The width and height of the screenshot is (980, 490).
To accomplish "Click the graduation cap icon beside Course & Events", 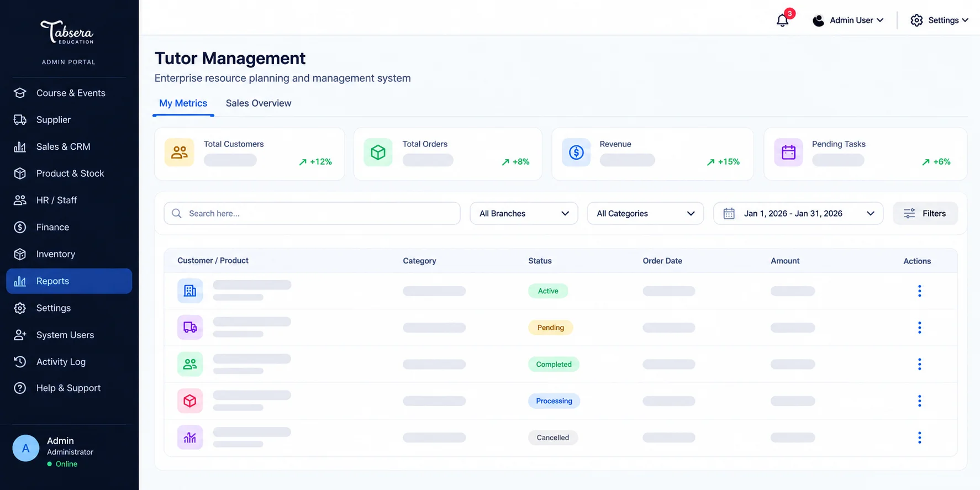I will 20,93.
